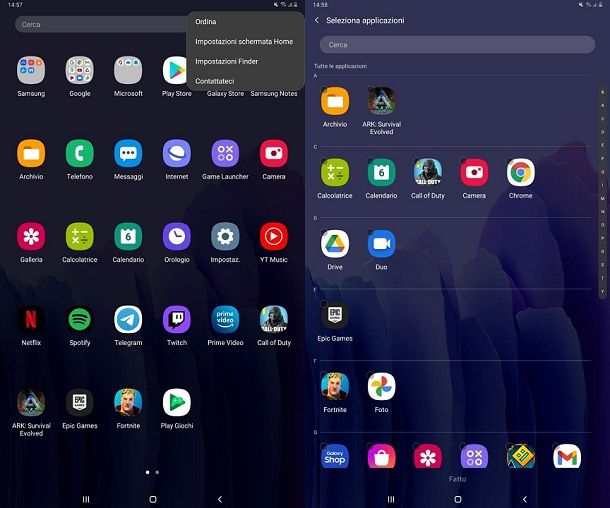Tap Chrome icon in Seleziona applicazioni
This screenshot has width=610, height=508.
[x=521, y=173]
